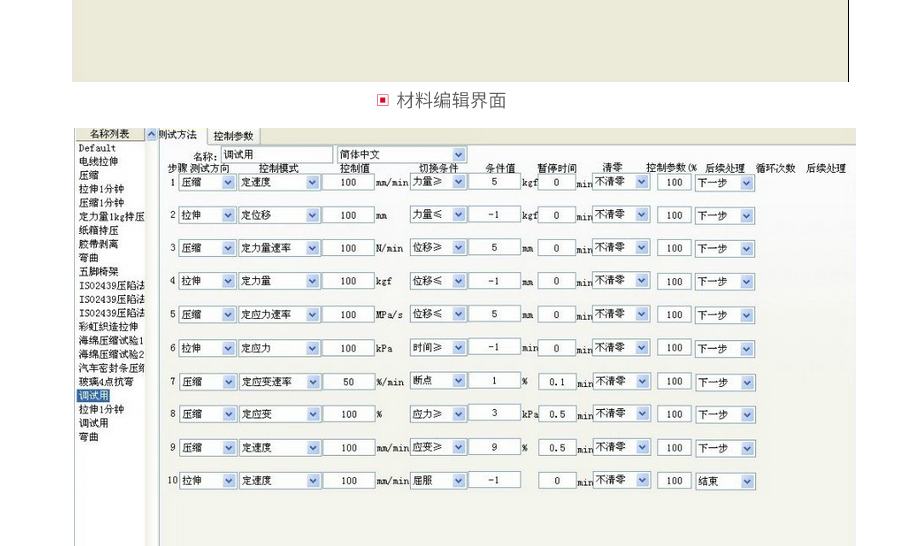This screenshot has width=920, height=546.
Task: Switch to the 控制参数 tab
Action: pos(234,136)
